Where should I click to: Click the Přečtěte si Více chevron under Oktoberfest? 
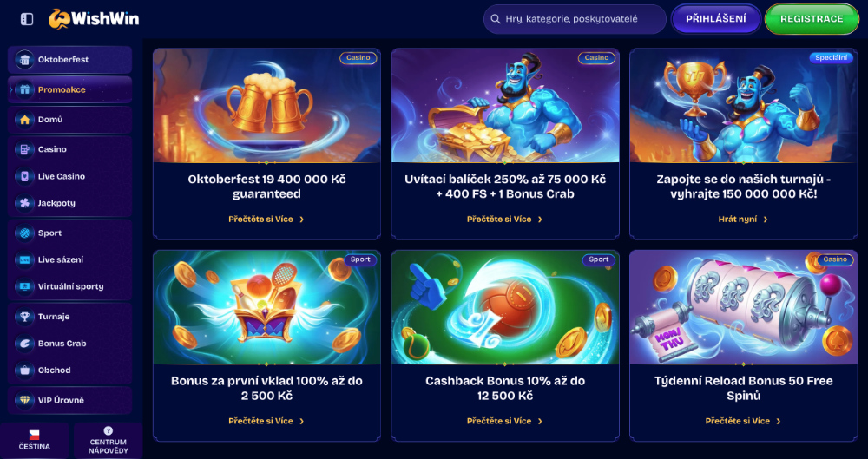302,220
